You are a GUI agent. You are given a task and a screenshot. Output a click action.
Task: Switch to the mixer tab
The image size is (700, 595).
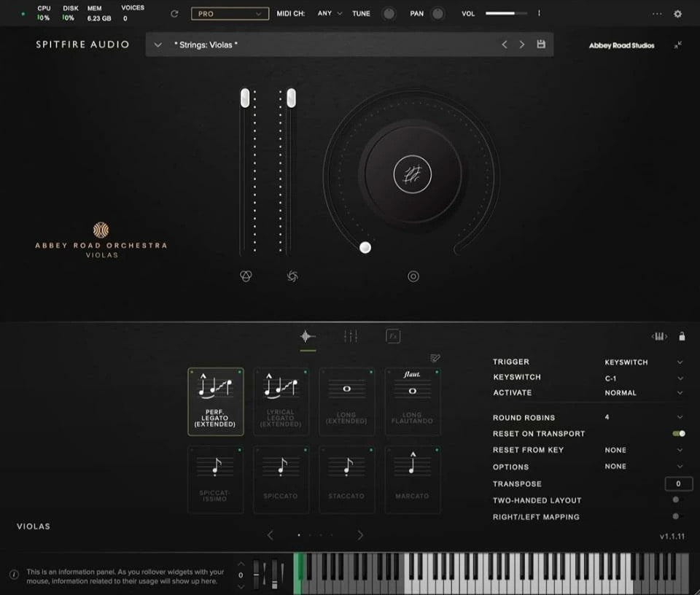(x=351, y=336)
